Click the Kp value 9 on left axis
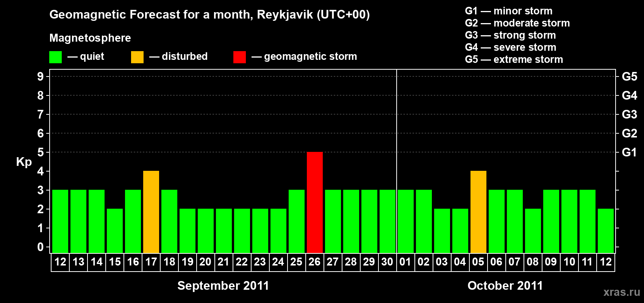The height and width of the screenshot is (303, 644). click(x=41, y=77)
